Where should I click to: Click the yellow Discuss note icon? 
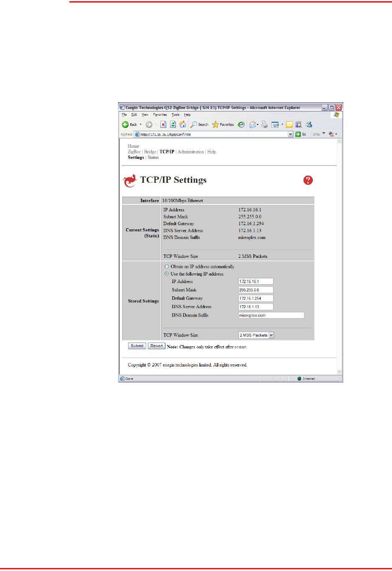(x=289, y=125)
